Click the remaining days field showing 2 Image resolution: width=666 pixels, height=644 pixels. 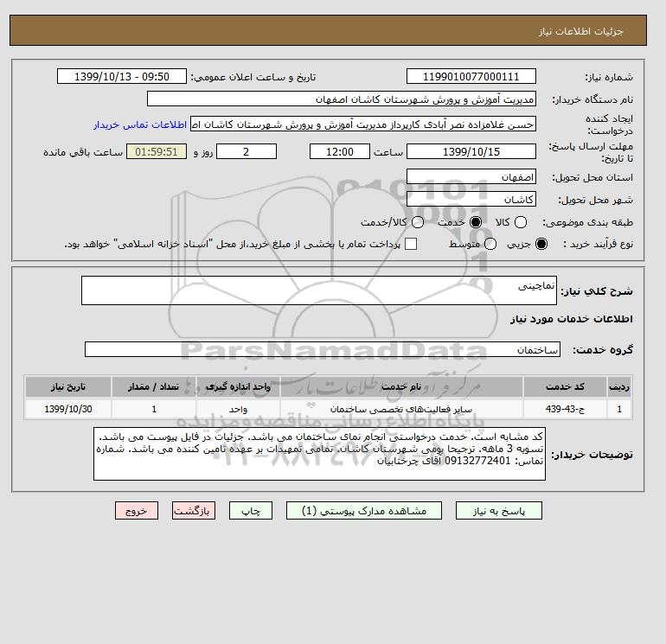coord(247,151)
